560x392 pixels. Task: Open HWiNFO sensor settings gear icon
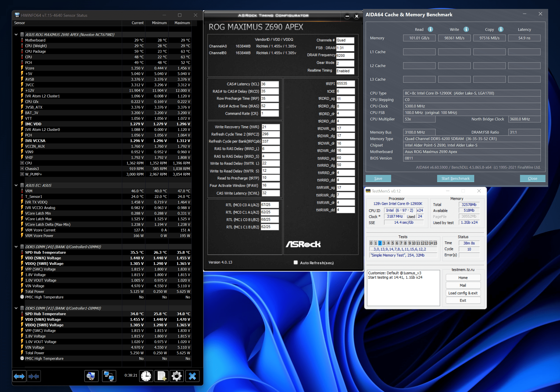(177, 376)
